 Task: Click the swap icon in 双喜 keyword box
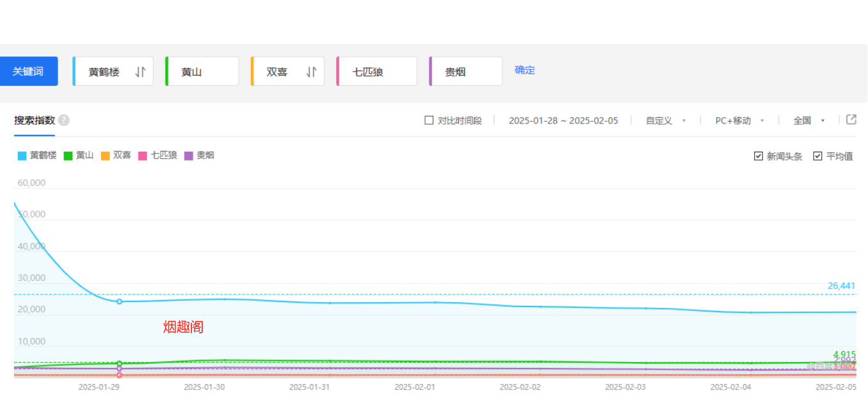pos(311,72)
